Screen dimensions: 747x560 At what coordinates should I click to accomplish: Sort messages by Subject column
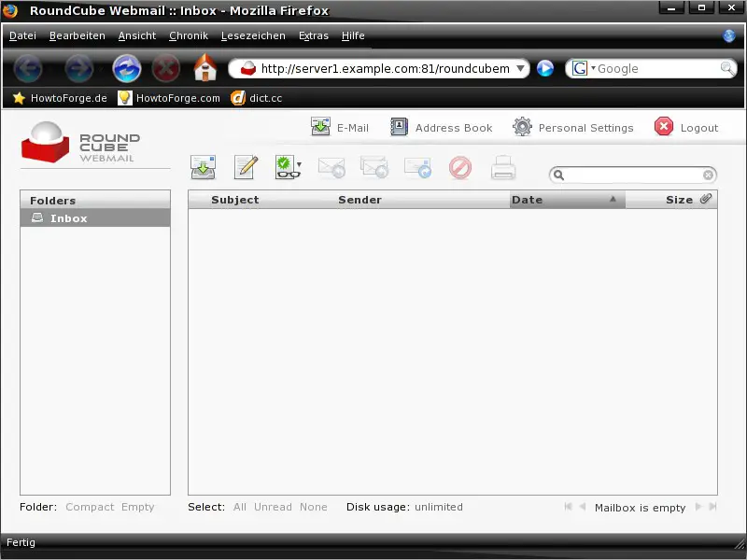point(235,200)
